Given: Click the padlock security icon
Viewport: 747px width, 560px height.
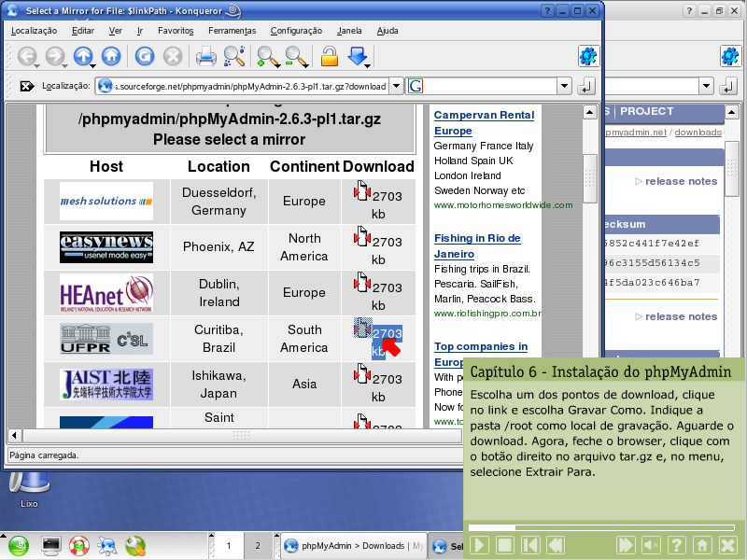Looking at the screenshot, I should coord(329,57).
